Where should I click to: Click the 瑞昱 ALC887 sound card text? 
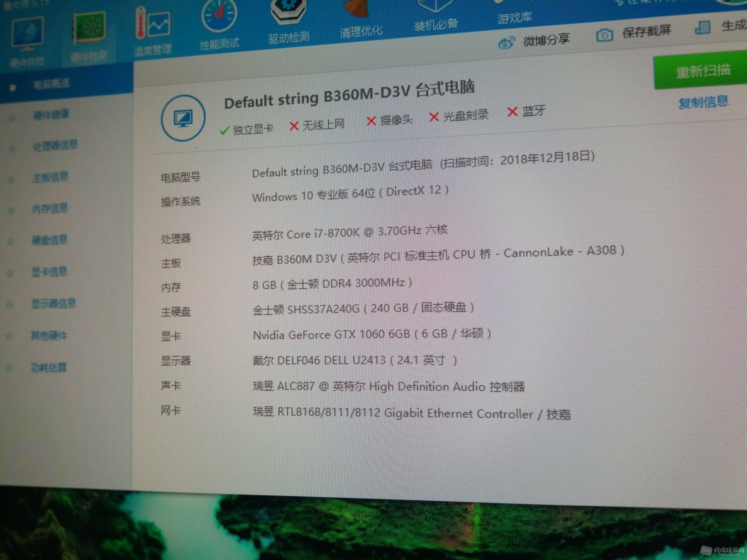[389, 387]
